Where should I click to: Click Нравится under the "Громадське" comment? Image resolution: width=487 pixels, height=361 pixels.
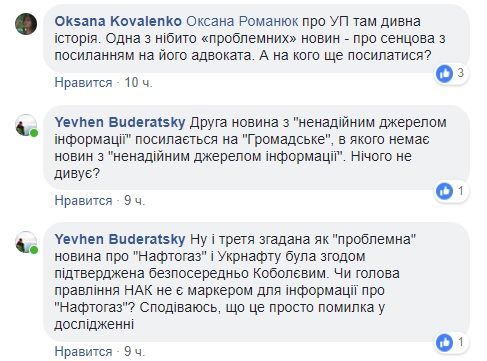83,200
